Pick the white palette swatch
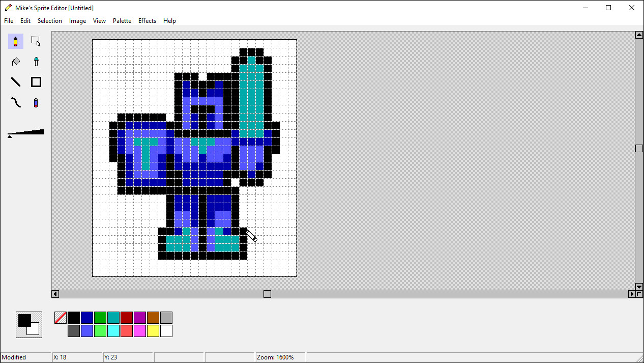The image size is (644, 363). point(166,331)
